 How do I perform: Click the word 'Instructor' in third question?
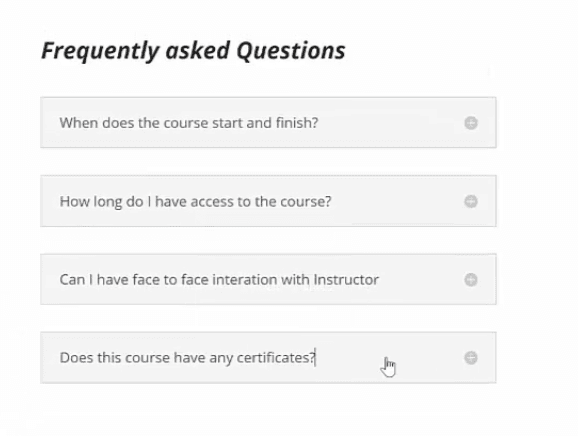point(346,280)
